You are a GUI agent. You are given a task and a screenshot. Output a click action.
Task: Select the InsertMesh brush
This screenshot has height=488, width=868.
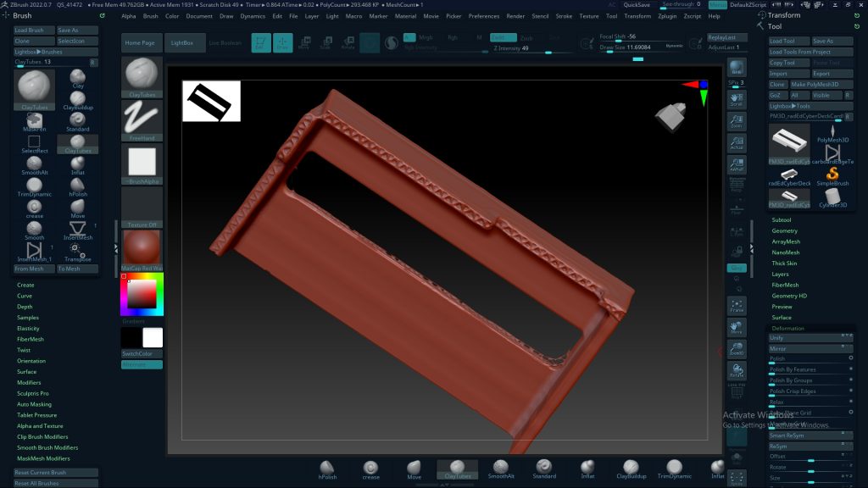(x=78, y=230)
